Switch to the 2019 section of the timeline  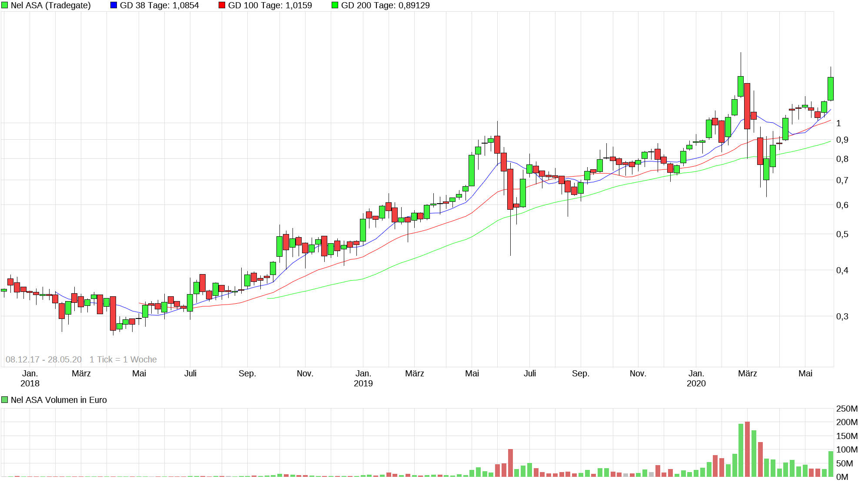(x=363, y=383)
